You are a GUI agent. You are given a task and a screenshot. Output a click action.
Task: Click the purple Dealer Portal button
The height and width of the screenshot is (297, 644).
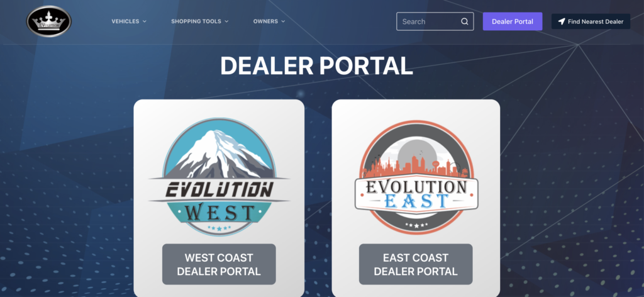coord(513,21)
